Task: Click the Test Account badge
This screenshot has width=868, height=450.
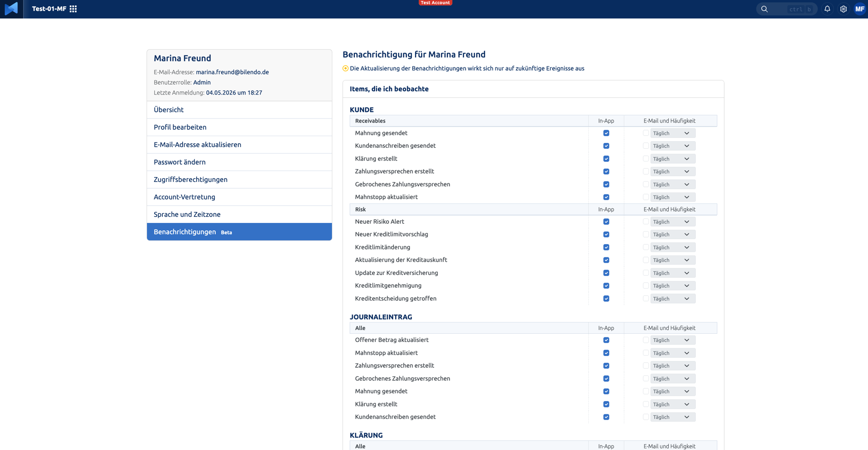Action: [435, 3]
